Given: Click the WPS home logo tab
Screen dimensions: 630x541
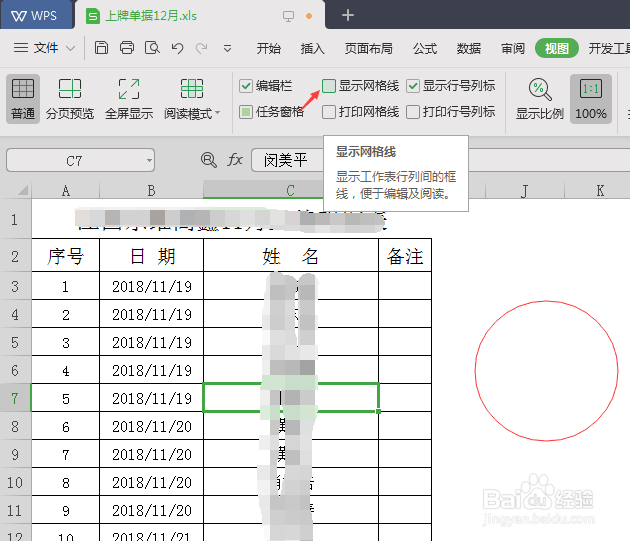Looking at the screenshot, I should (x=35, y=15).
